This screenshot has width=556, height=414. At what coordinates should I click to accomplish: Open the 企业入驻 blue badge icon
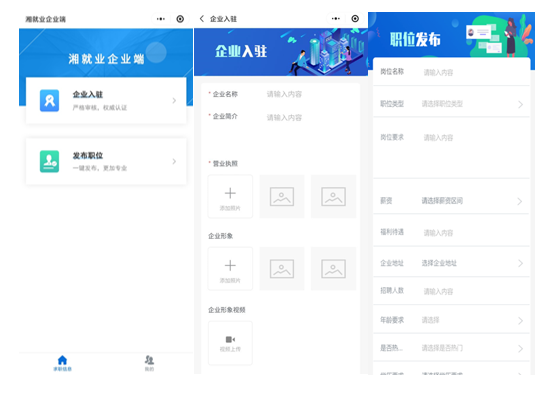coord(49,101)
